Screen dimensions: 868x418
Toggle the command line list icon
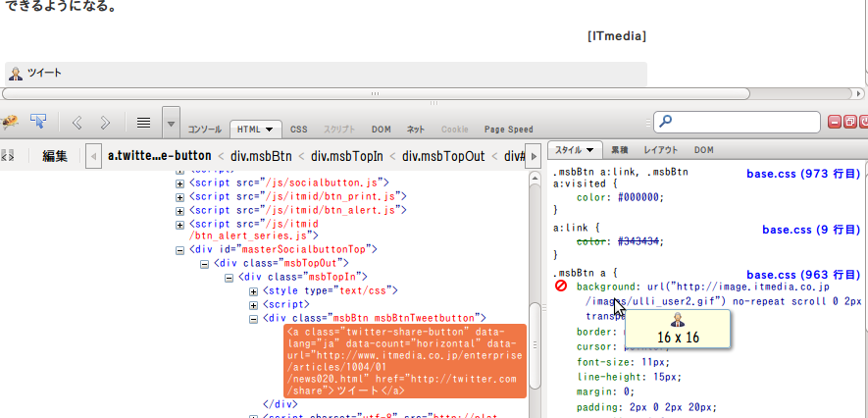point(143,123)
